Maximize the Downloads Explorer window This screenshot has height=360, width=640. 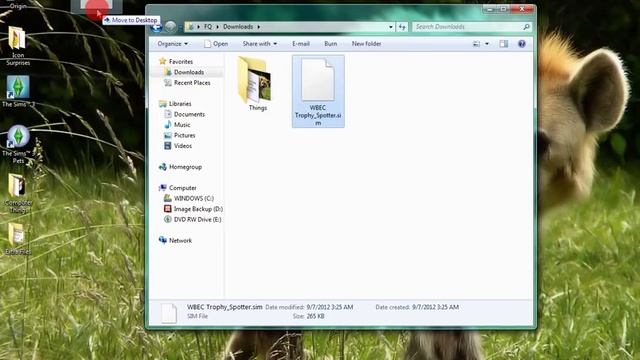pyautogui.click(x=503, y=9)
